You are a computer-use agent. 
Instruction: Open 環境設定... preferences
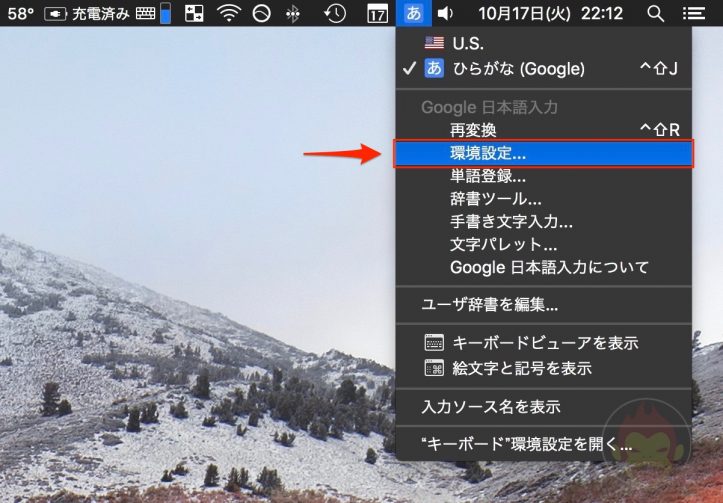(x=544, y=154)
